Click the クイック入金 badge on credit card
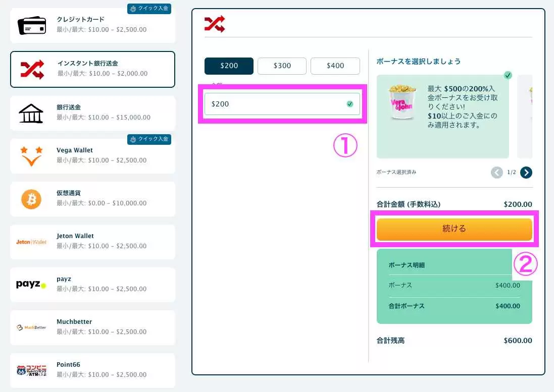Screen dimensions: 554x392 click(x=149, y=9)
